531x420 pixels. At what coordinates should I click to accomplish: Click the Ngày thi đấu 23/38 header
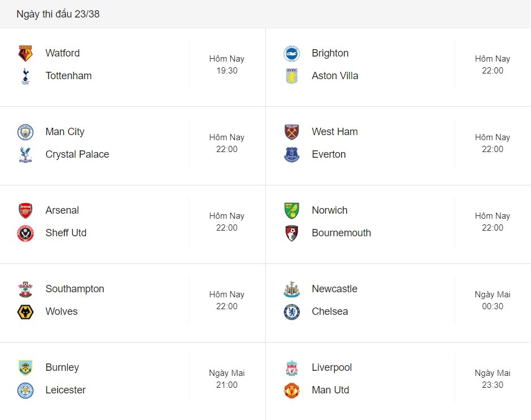coord(58,14)
